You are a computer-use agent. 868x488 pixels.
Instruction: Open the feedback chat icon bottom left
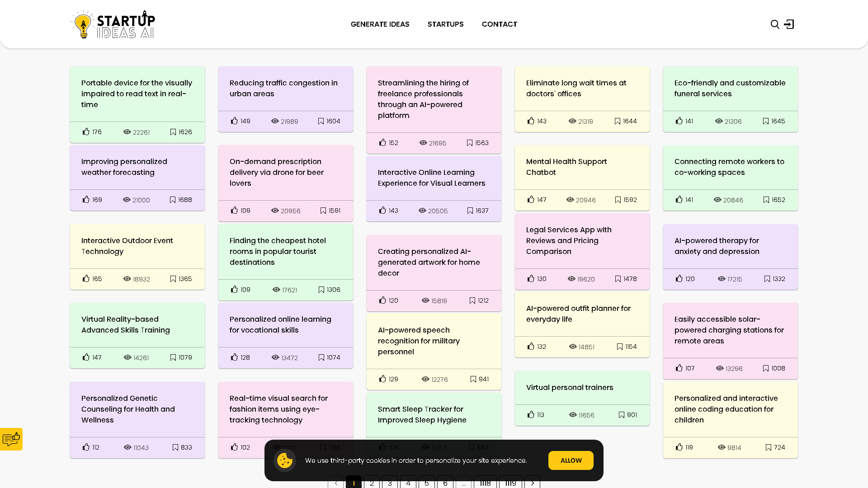(x=11, y=439)
